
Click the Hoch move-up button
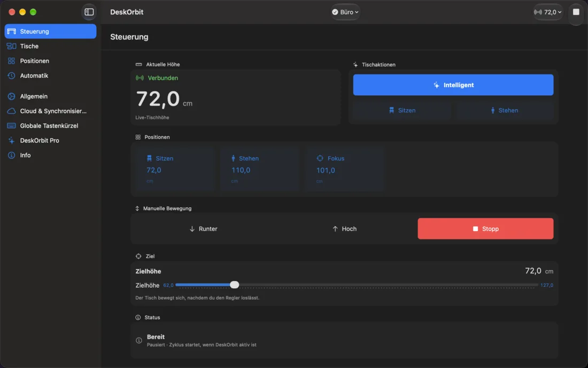[344, 229]
